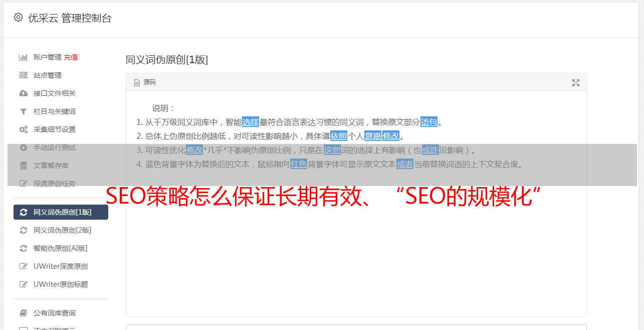Image resolution: width=644 pixels, height=330 pixels.
Task: Click the 站点管理 server icon
Action: 23,75
